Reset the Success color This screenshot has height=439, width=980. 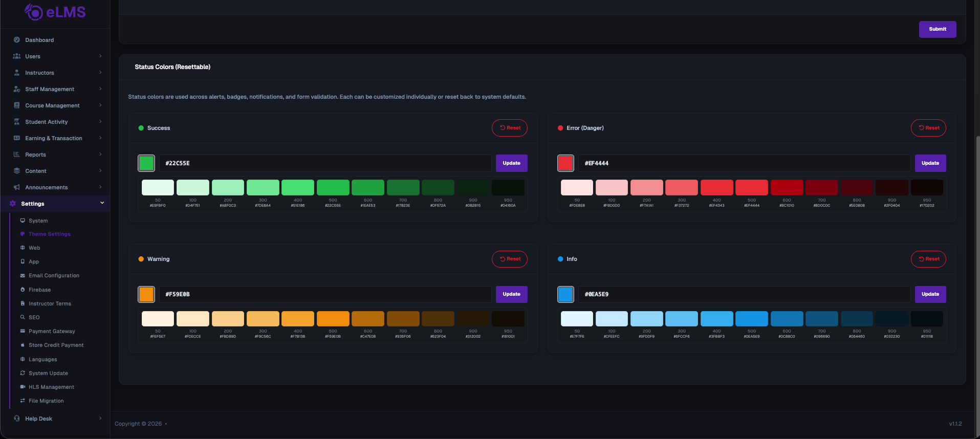(510, 128)
